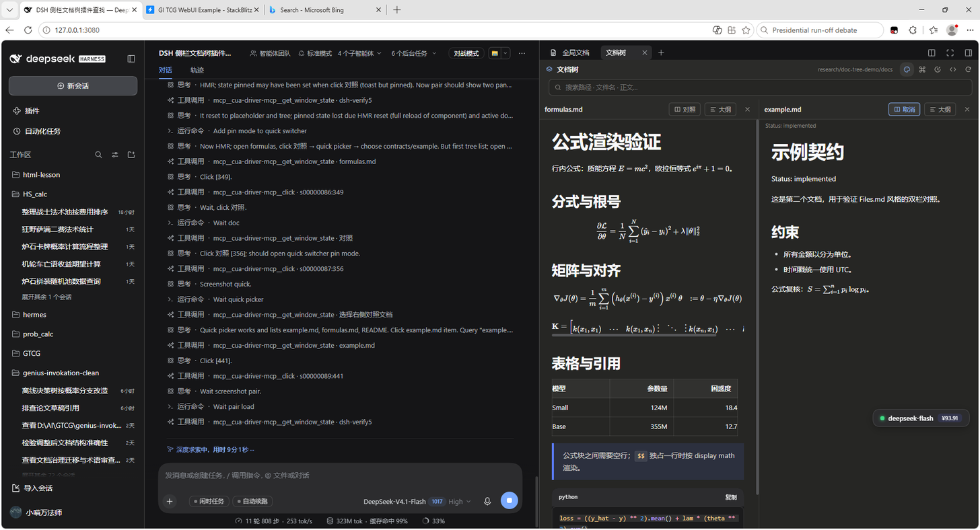Focus the document tree search field
The width and height of the screenshot is (980, 530).
(760, 87)
